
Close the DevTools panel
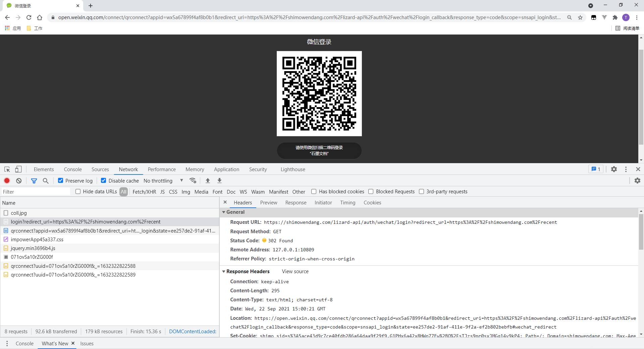tap(638, 169)
